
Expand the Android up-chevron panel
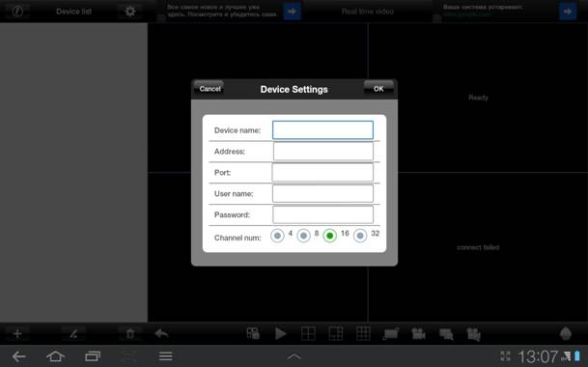pyautogui.click(x=294, y=357)
